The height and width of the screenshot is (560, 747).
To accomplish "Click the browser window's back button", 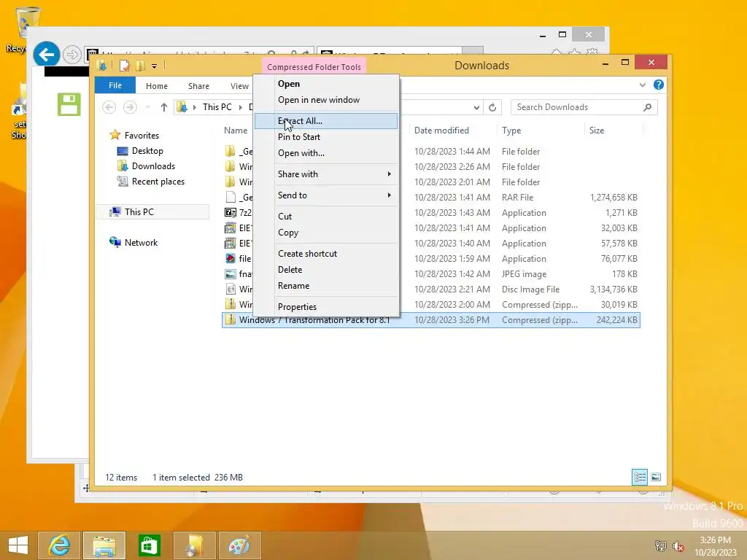I will coord(46,55).
